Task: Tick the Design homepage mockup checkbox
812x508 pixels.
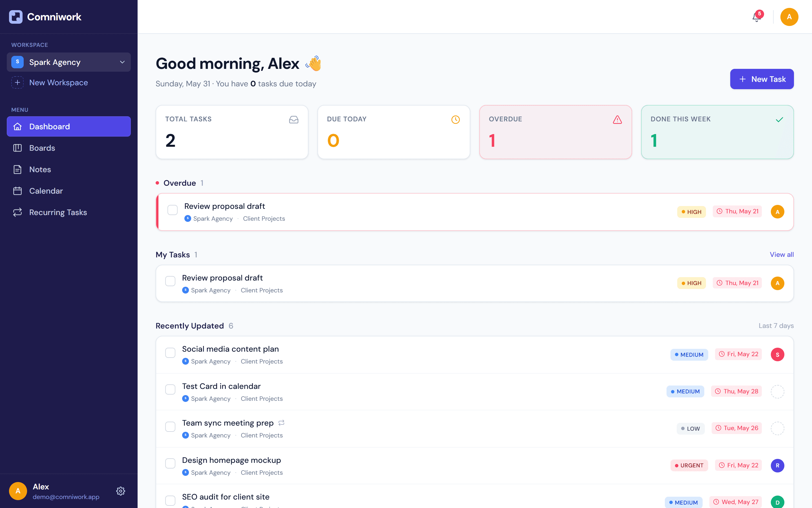Action: [x=170, y=463]
